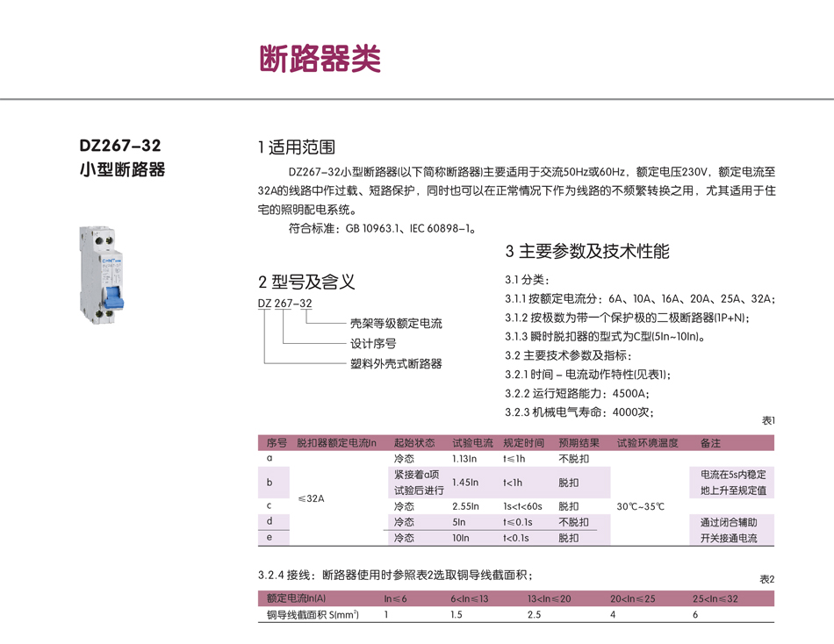Select the 序号 column header

point(276,443)
